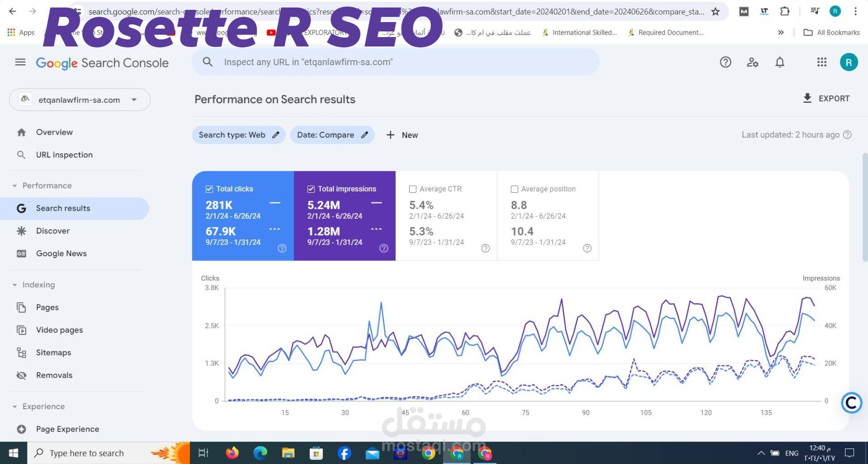Screen dimensions: 868x464
Task: Open the Windows Start menu
Action: [x=14, y=453]
